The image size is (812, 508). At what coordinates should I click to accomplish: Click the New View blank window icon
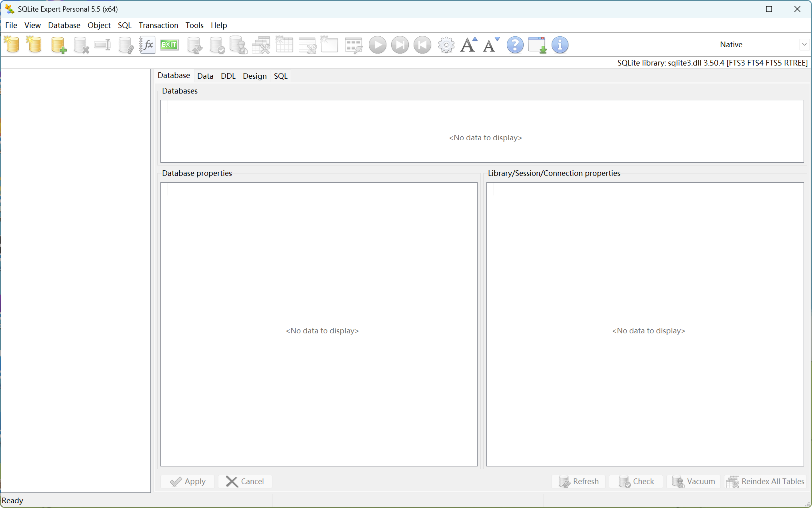coord(330,45)
